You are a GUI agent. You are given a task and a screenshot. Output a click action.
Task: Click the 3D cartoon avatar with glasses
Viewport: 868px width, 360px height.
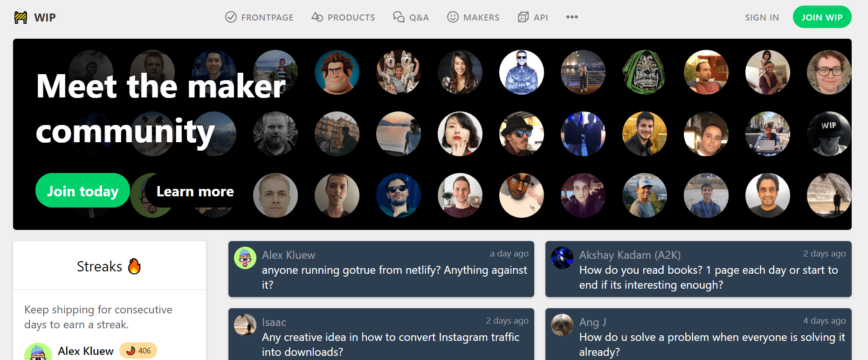tap(522, 195)
